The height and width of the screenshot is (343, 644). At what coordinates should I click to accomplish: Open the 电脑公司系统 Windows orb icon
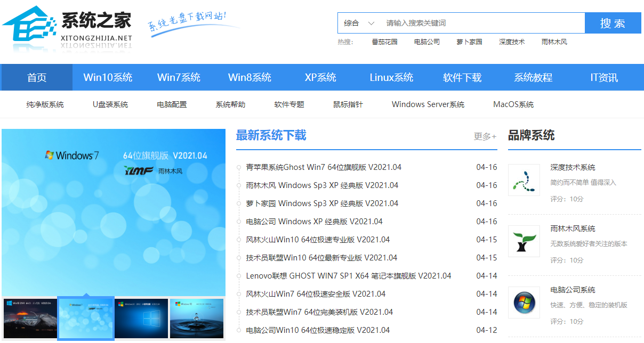click(x=524, y=303)
